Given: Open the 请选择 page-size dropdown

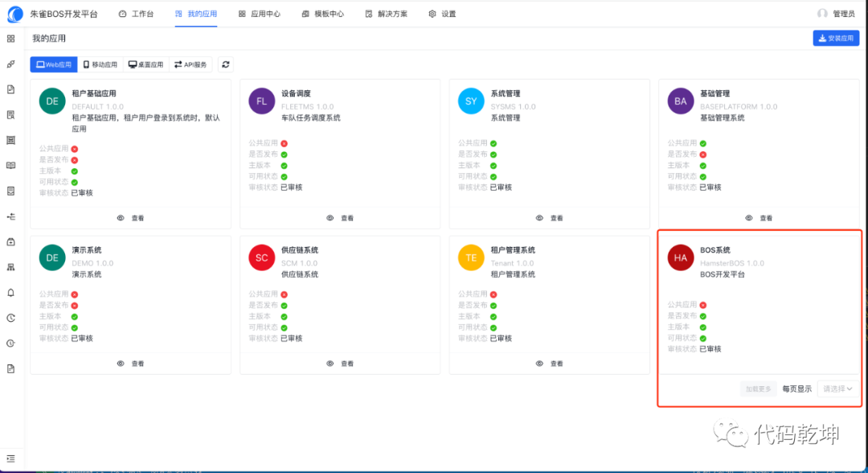Looking at the screenshot, I should 837,389.
